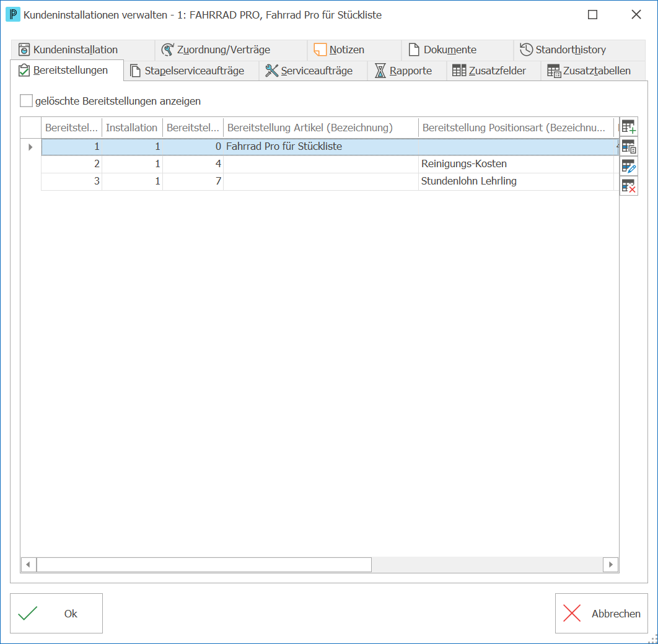Image resolution: width=658 pixels, height=644 pixels.
Task: Sort by Bereitstellung Artikel (Bezeichnung) column header
Action: pyautogui.click(x=320, y=128)
